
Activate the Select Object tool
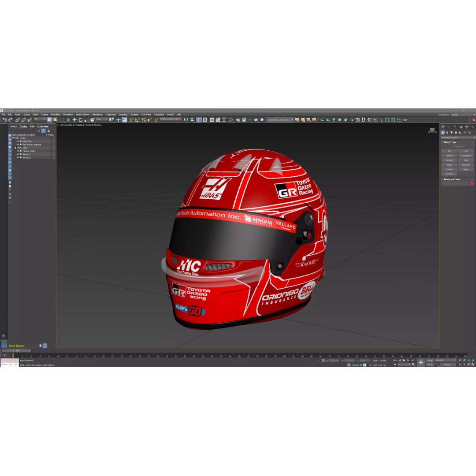[49, 120]
